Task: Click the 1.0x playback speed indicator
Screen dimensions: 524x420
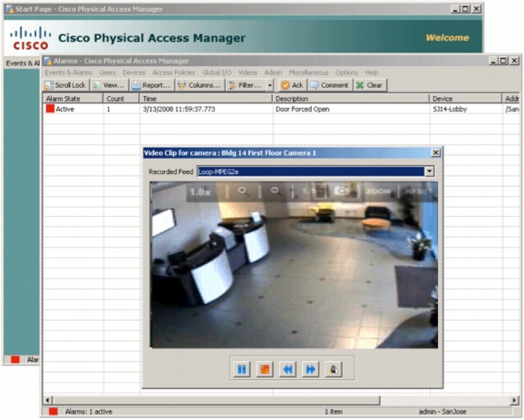Action: coord(200,192)
